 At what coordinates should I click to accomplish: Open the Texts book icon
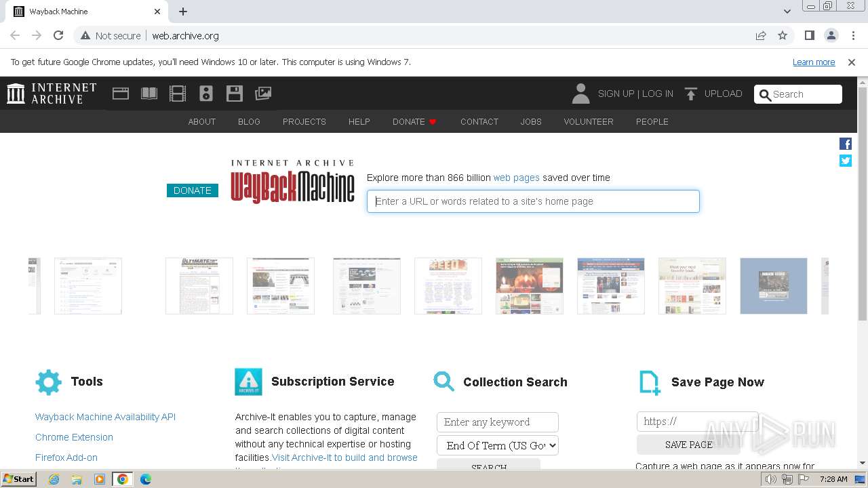tap(149, 94)
